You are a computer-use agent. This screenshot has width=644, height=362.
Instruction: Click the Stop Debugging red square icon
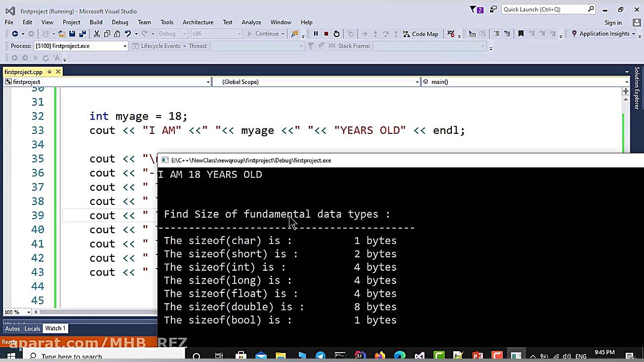tap(326, 34)
